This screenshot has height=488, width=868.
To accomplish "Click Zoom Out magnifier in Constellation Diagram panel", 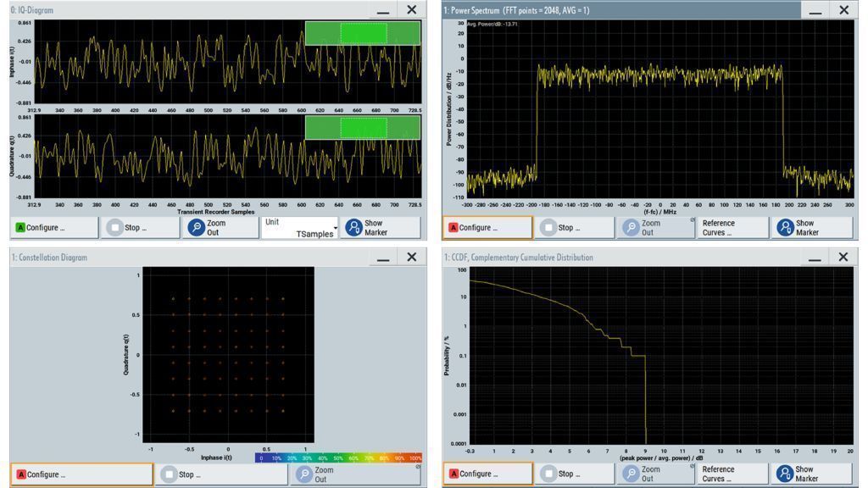I will coord(303,474).
